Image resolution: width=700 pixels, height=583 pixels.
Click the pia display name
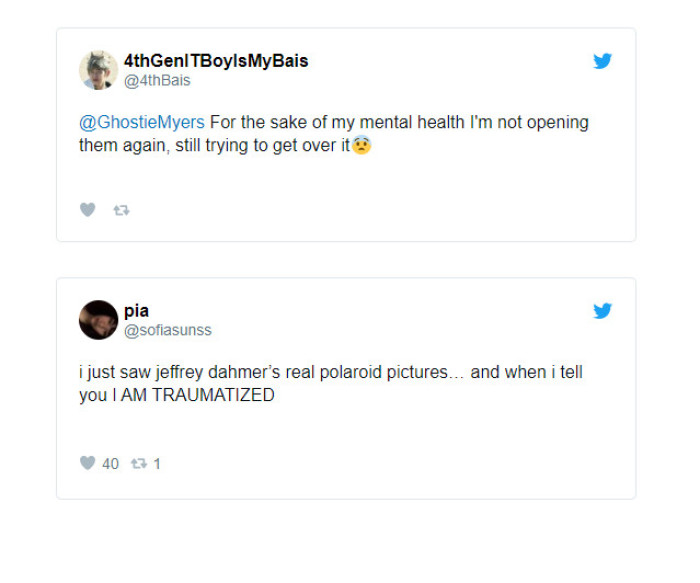point(136,311)
